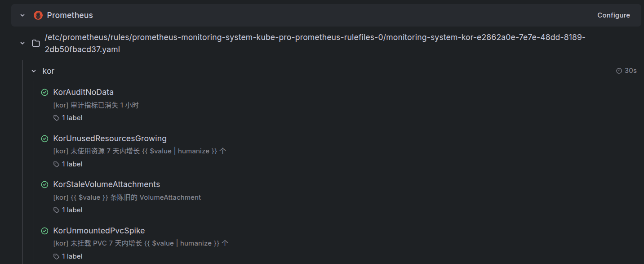
Task: Click the tag icon under KorAuditNoData
Action: click(56, 118)
